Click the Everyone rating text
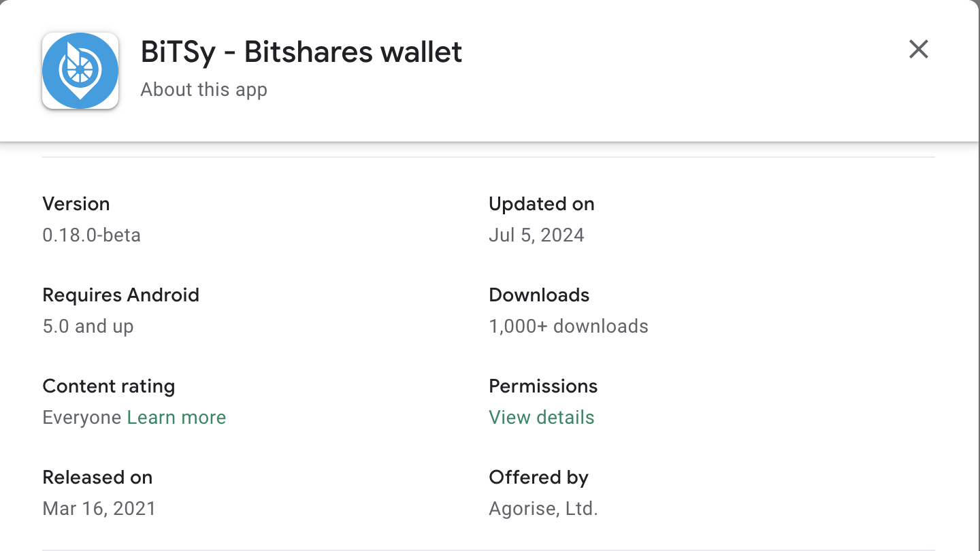 click(x=82, y=417)
